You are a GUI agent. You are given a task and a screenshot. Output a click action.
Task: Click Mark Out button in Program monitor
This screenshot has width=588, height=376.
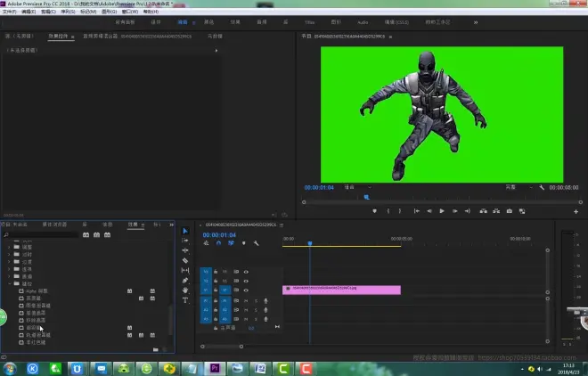(x=400, y=211)
